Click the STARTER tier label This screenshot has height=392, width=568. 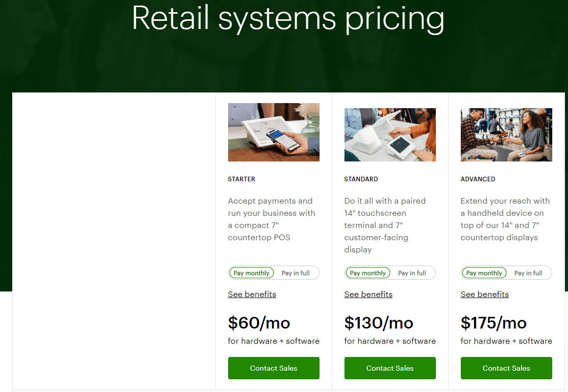click(x=241, y=179)
